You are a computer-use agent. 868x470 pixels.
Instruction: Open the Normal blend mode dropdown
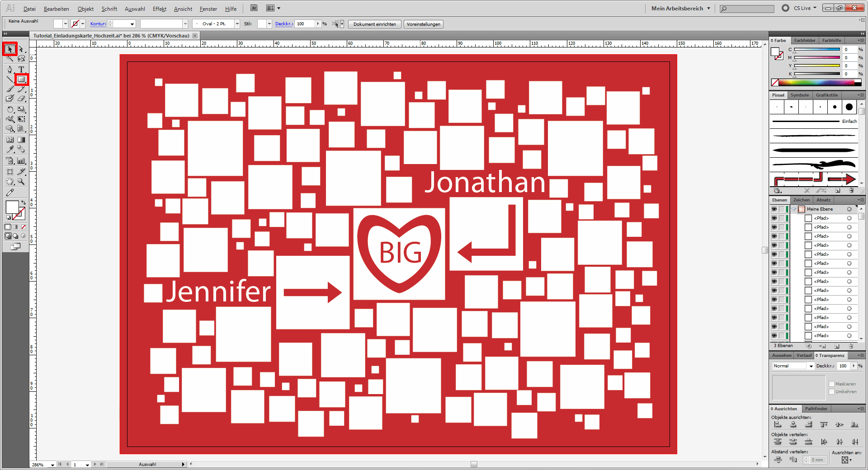pyautogui.click(x=793, y=366)
